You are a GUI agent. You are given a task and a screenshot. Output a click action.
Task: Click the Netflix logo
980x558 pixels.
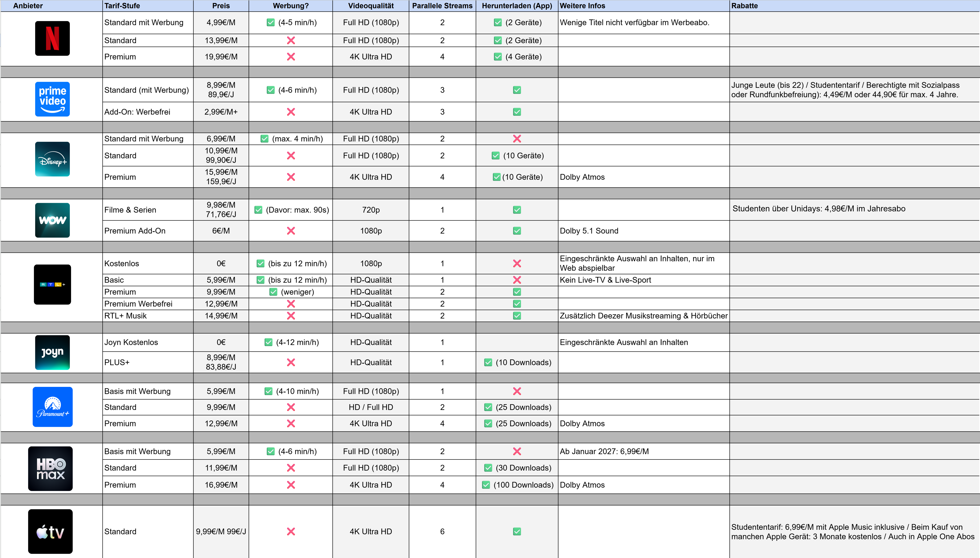tap(53, 38)
